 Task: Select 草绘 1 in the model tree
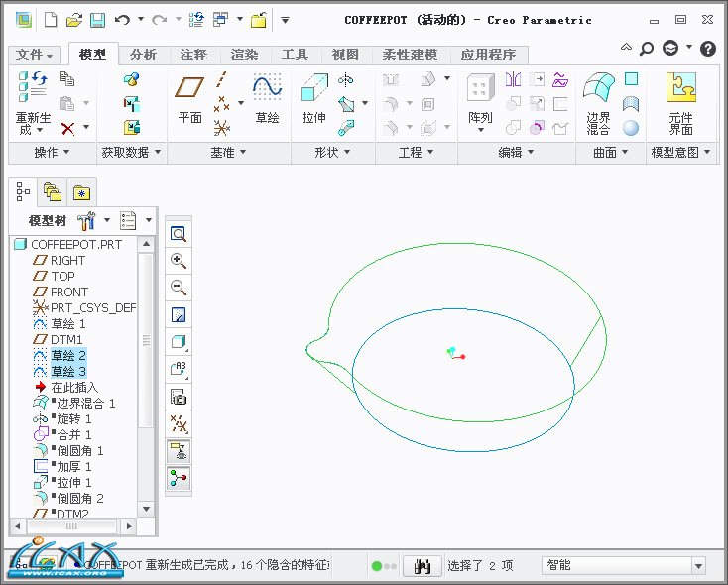68,323
